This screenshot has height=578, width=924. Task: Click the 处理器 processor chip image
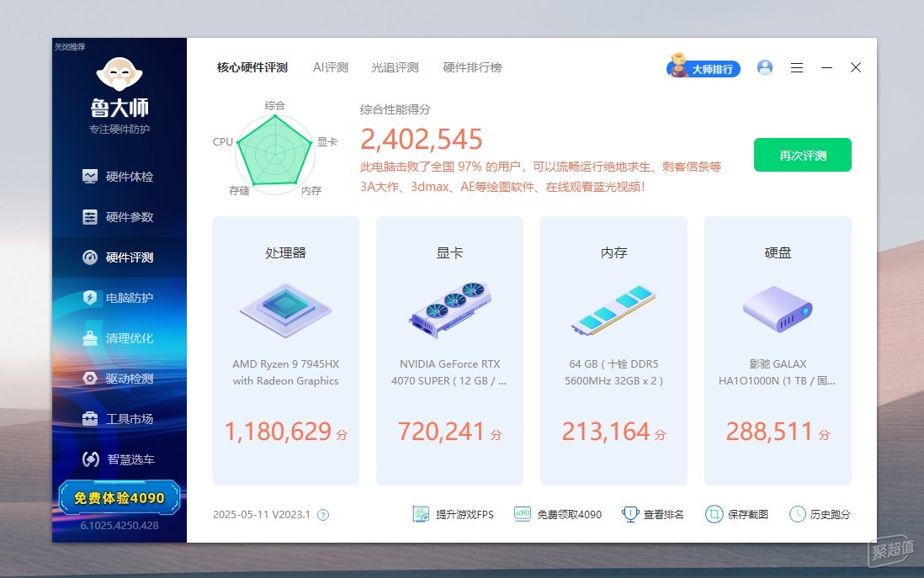coord(286,310)
